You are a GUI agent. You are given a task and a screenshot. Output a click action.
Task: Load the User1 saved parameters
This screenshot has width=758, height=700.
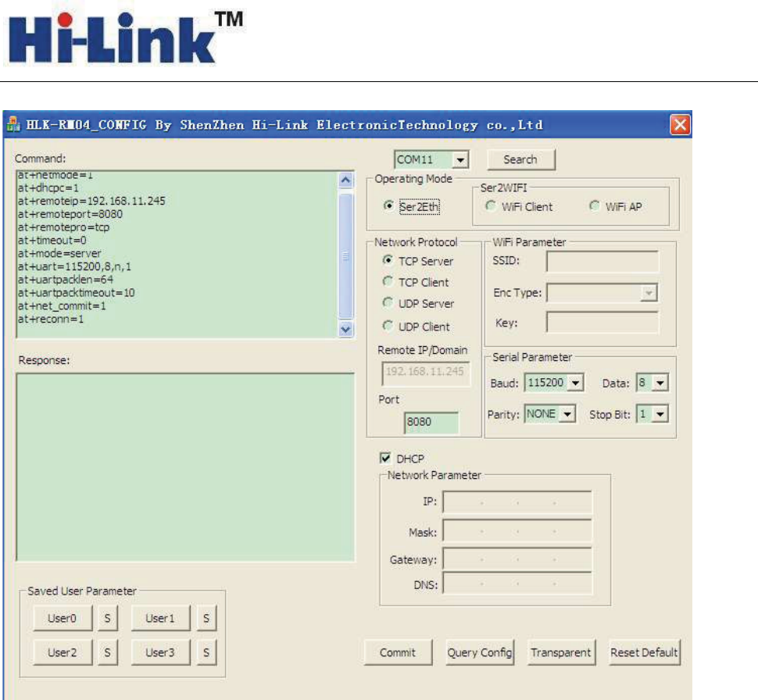[x=160, y=618]
